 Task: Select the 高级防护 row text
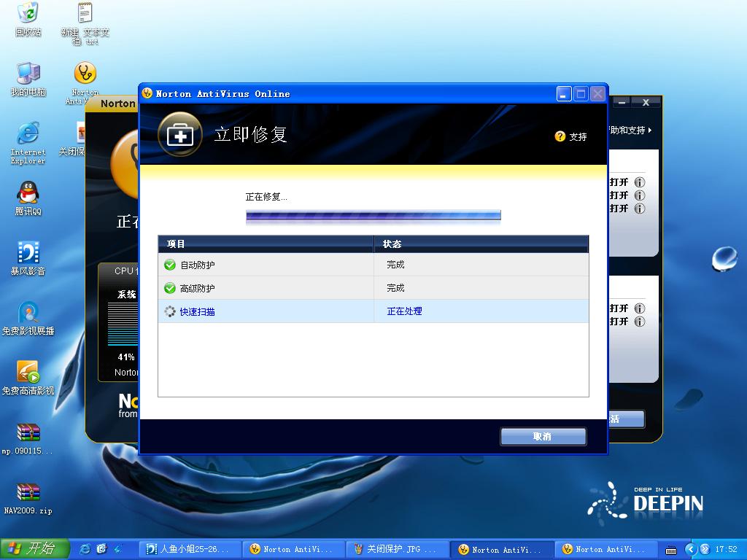(197, 289)
